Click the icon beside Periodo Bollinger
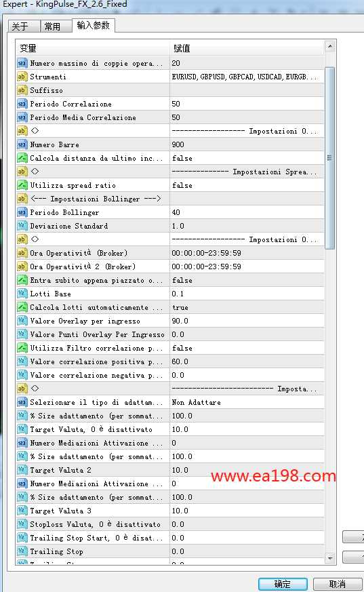 [x=22, y=212]
